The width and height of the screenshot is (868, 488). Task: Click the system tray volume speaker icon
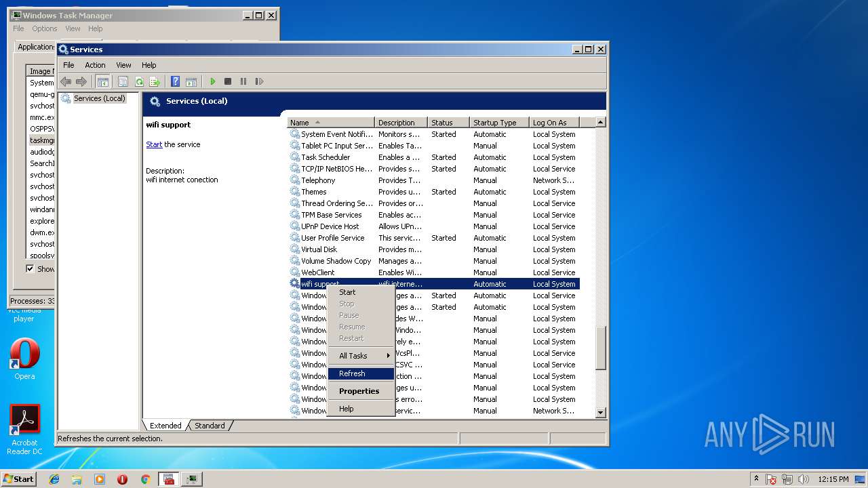(x=804, y=479)
